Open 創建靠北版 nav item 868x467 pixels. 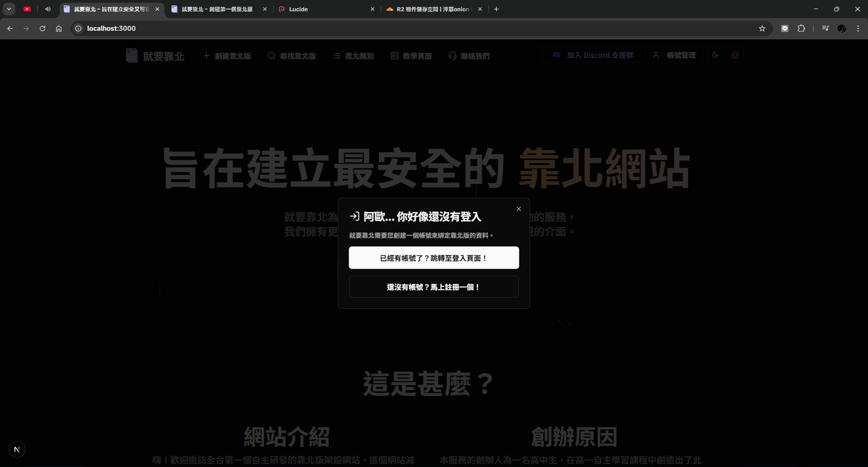[x=227, y=56]
